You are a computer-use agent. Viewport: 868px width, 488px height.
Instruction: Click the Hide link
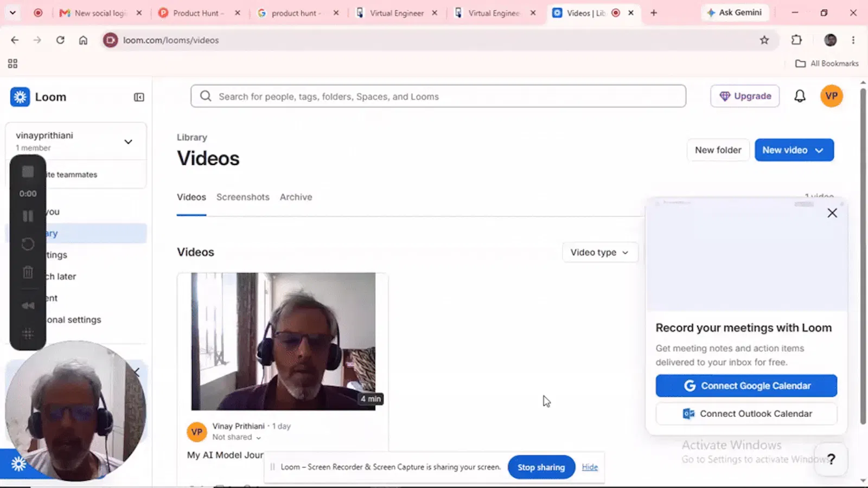590,467
